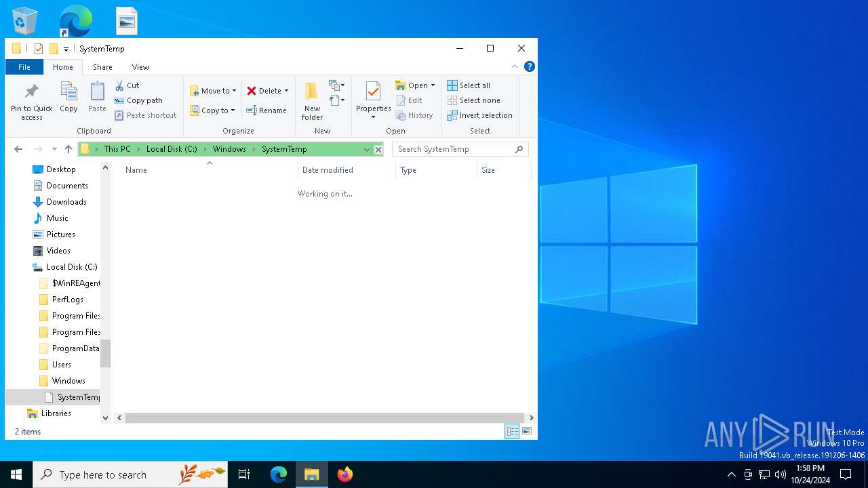Open the blue Help icon
Viewport: 868px width, 488px height.
[x=530, y=66]
